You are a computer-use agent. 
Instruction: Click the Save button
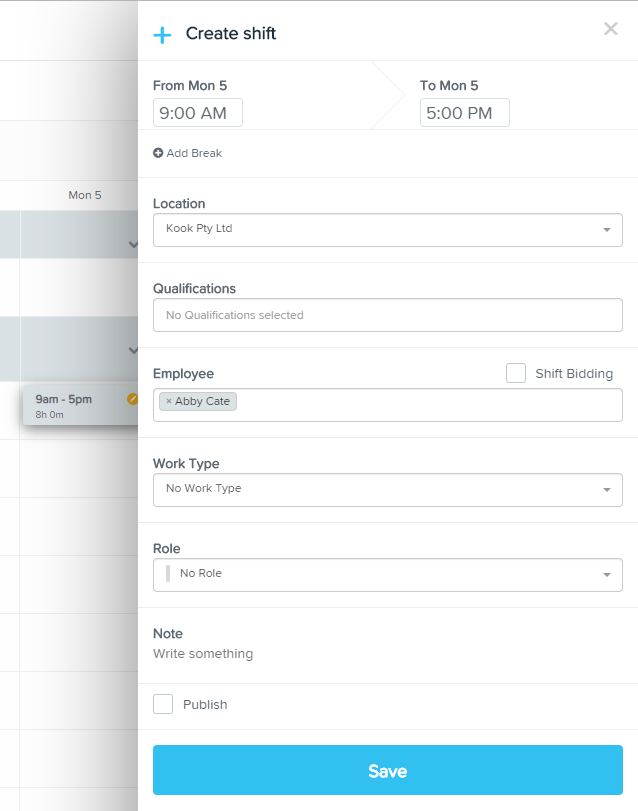(388, 770)
